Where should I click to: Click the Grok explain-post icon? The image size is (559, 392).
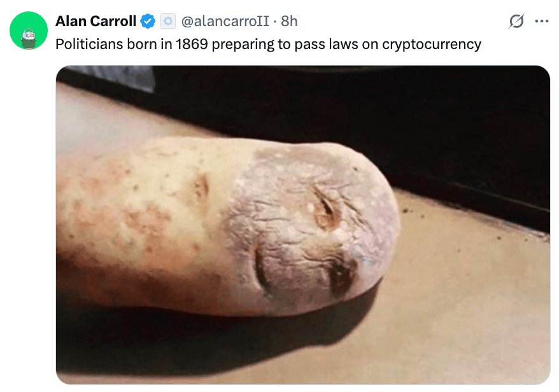[516, 21]
